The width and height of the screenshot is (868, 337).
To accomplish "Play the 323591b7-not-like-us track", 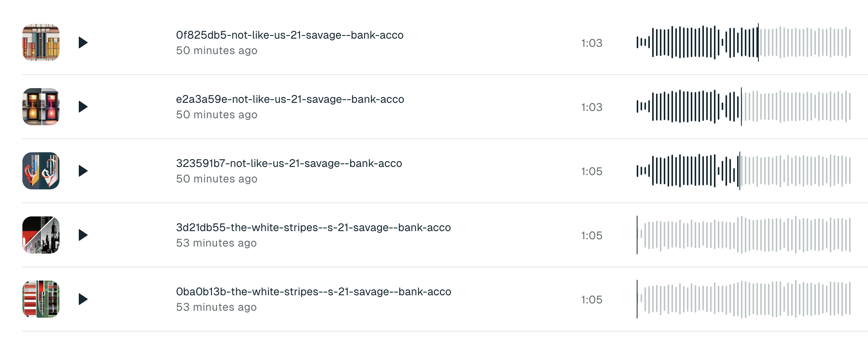I will click(83, 171).
